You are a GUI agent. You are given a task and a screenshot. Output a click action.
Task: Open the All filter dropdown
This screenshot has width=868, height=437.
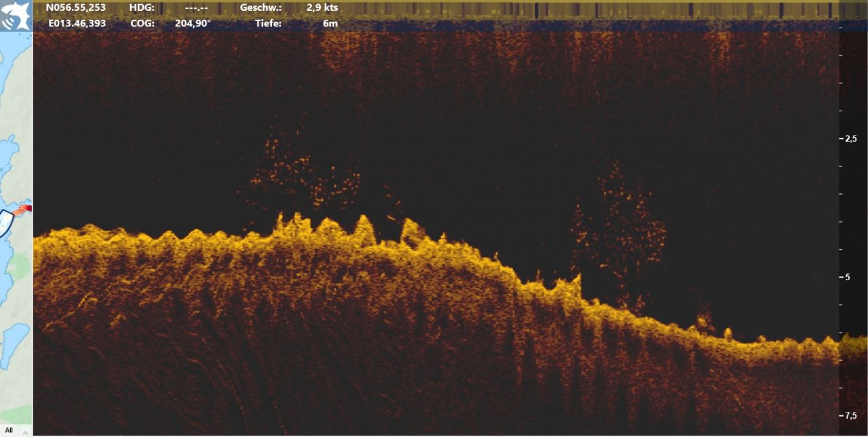pos(16,430)
